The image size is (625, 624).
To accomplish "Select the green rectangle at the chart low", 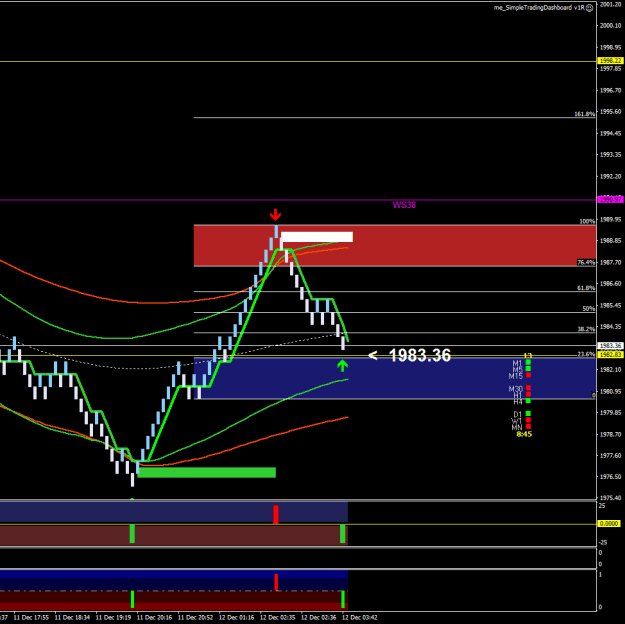I will click(206, 472).
